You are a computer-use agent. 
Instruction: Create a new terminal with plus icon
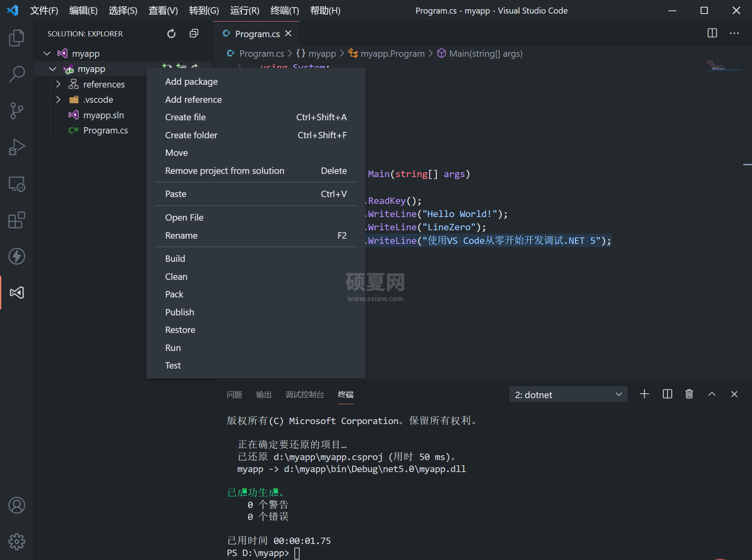pyautogui.click(x=644, y=394)
